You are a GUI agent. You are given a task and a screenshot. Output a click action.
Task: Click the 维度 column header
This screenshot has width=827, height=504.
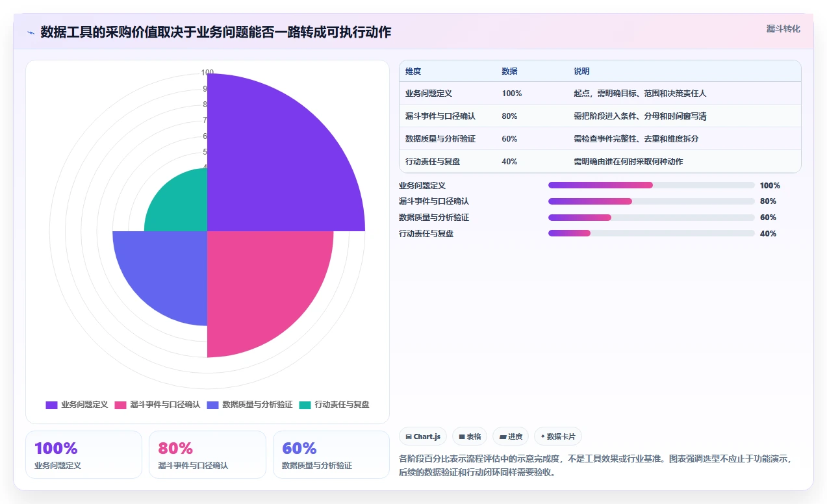tap(413, 71)
